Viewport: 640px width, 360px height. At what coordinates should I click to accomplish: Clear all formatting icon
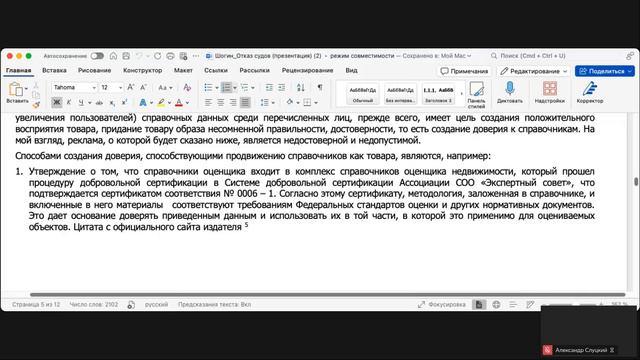tap(187, 87)
